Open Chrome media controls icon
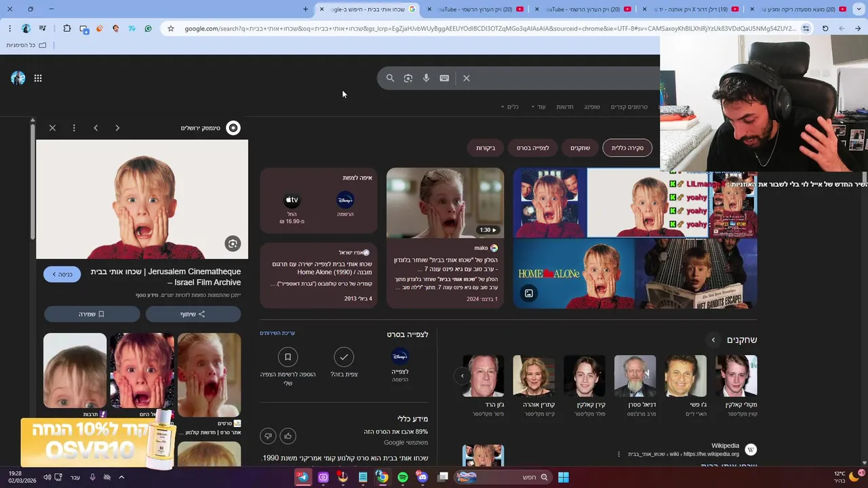Image resolution: width=868 pixels, height=488 pixels. point(43,28)
